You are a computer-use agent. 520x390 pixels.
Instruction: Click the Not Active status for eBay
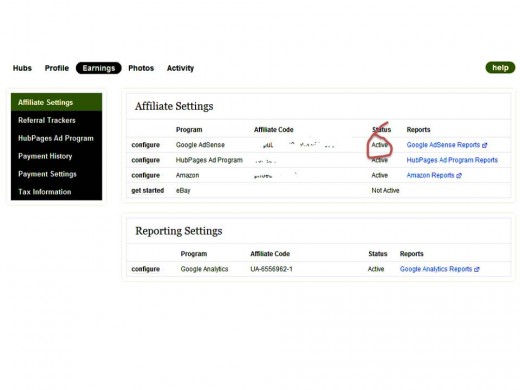point(385,191)
